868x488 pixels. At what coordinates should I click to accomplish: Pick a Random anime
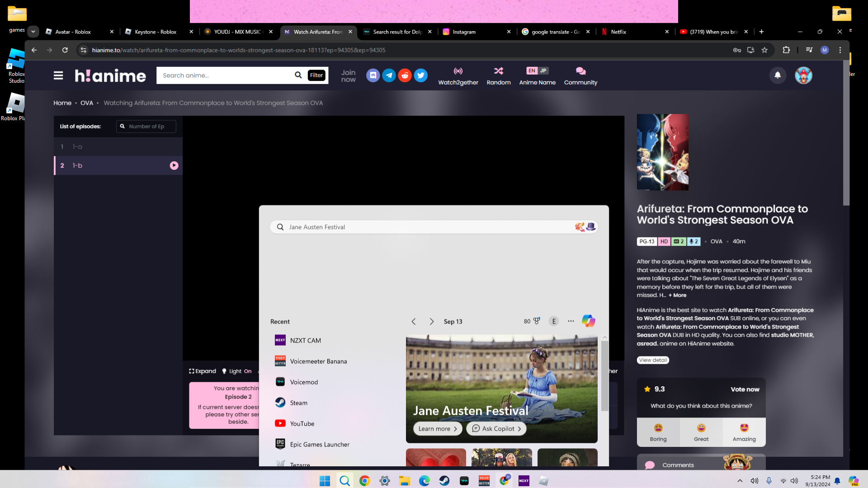pos(499,76)
